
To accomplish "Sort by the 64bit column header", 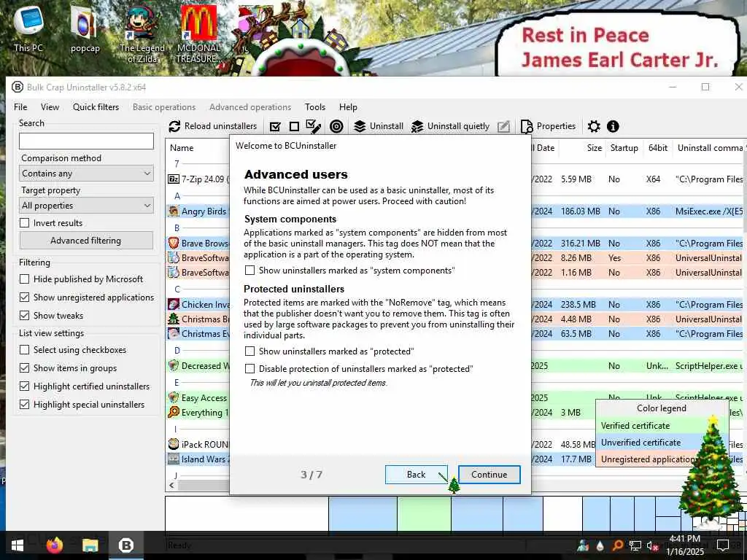I will point(657,147).
